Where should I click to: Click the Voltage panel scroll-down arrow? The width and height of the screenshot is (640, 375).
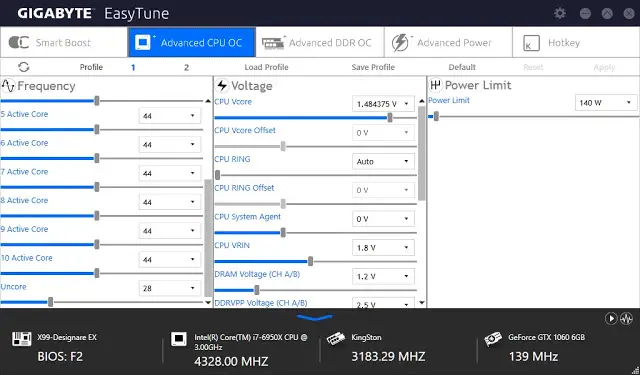coord(422,303)
